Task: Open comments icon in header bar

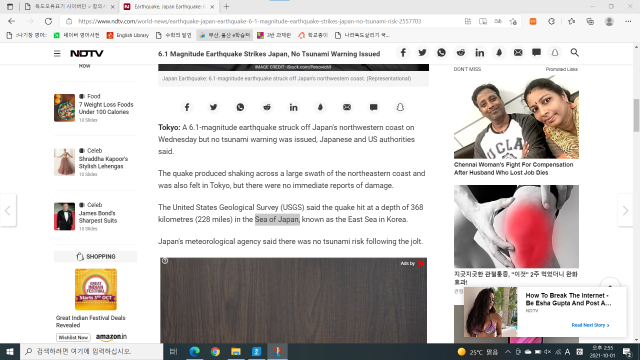Action: pyautogui.click(x=536, y=53)
